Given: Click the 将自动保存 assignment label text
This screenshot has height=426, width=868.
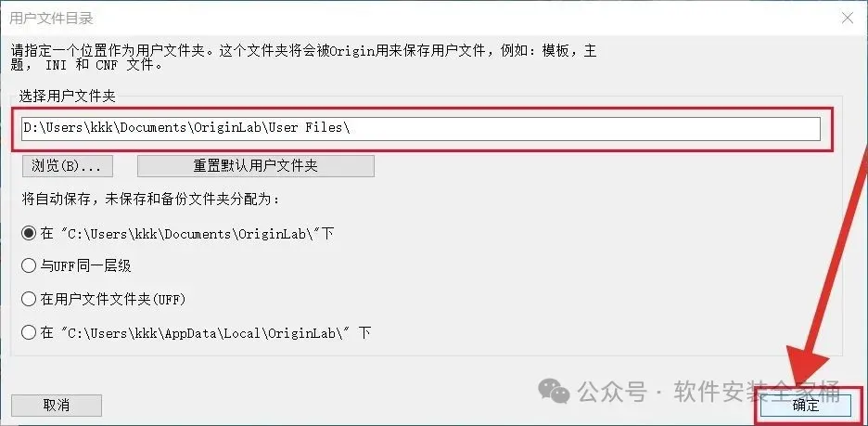Looking at the screenshot, I should click(151, 200).
